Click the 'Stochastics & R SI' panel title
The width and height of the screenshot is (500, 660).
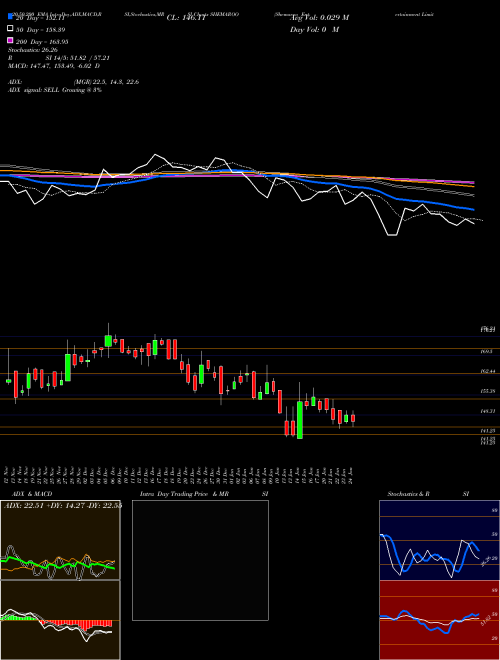(428, 494)
